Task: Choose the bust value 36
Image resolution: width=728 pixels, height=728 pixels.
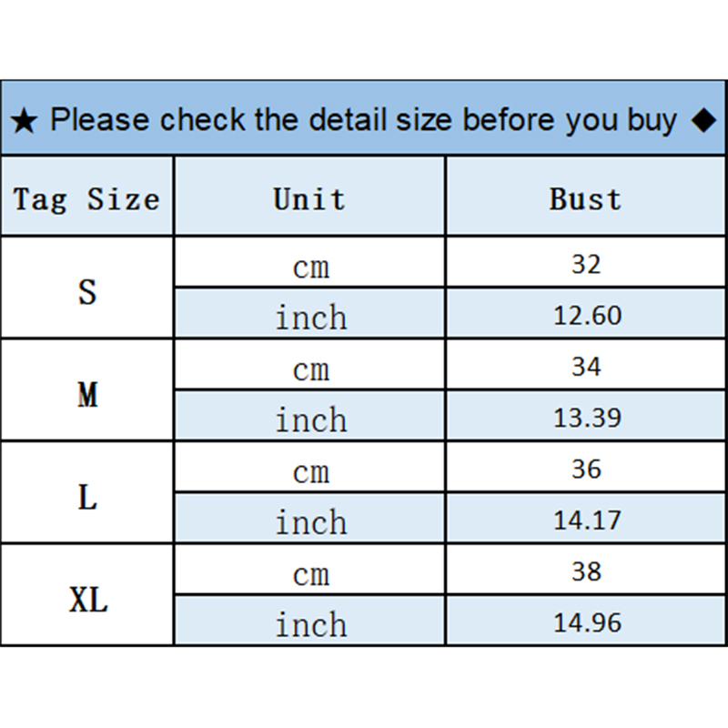Action: click(587, 469)
